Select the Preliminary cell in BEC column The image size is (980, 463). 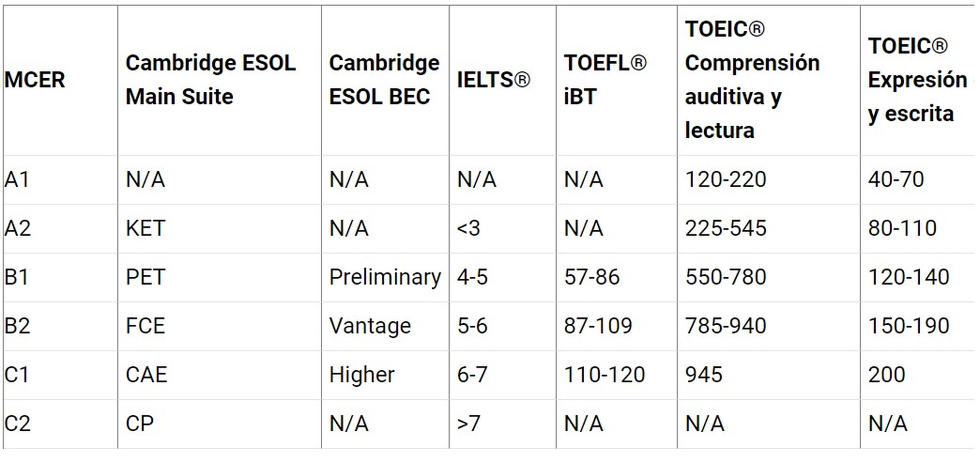385,277
